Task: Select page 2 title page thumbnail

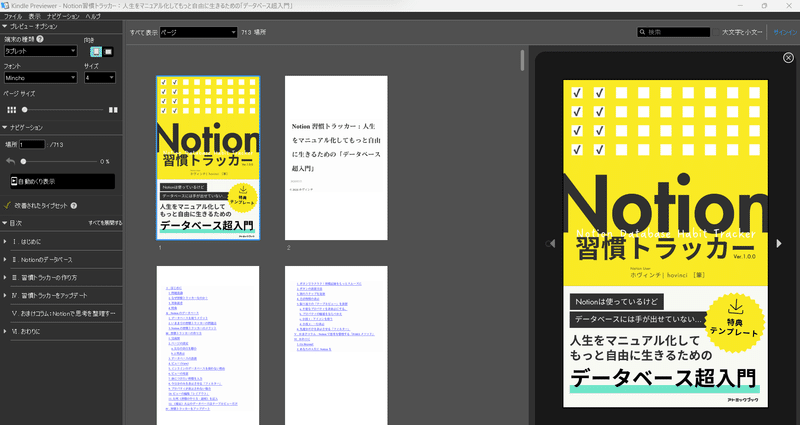Action: click(336, 158)
